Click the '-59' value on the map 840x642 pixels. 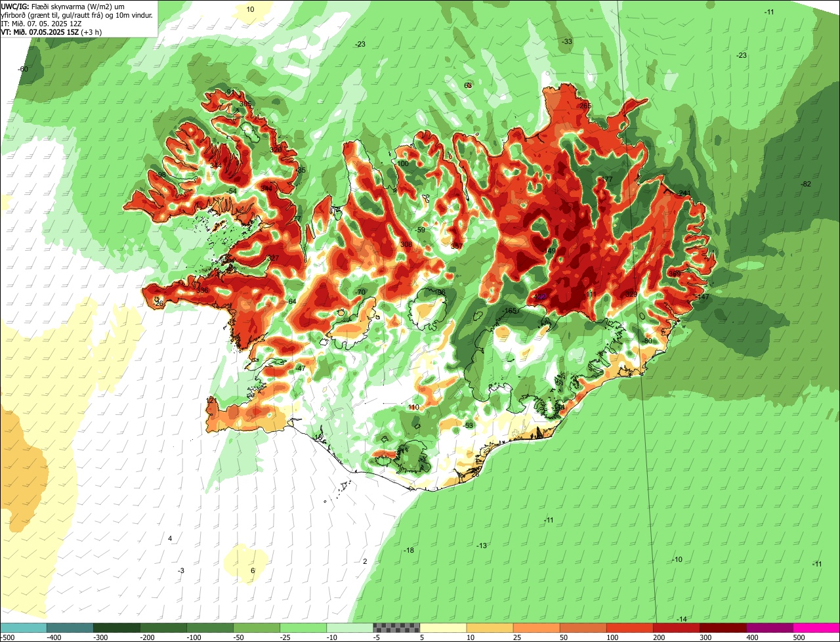pos(421,230)
